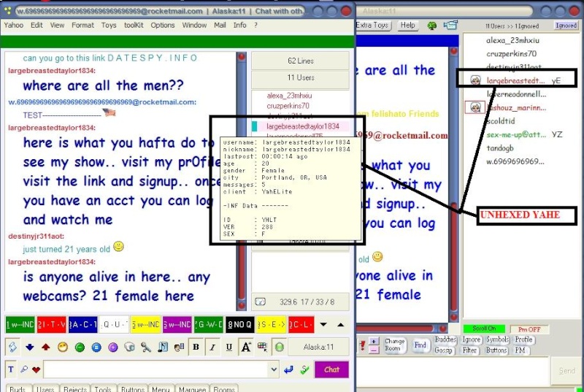Viewport: 584px width, 392px height.
Task: Click the purple Chat button
Action: 331,369
